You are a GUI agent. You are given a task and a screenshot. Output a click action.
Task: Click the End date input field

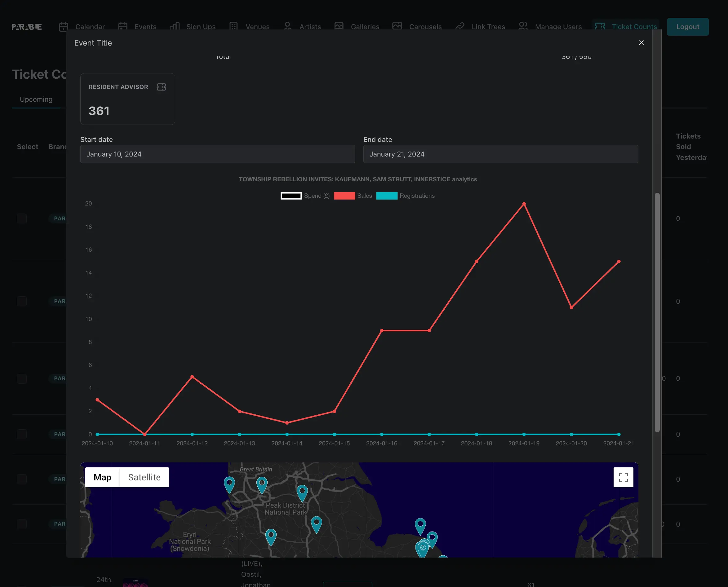(501, 154)
